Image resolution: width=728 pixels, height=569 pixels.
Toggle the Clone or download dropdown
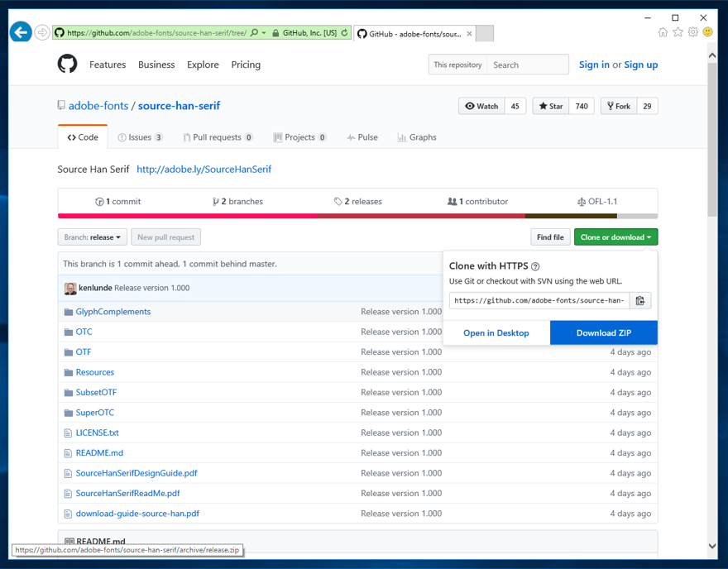615,237
